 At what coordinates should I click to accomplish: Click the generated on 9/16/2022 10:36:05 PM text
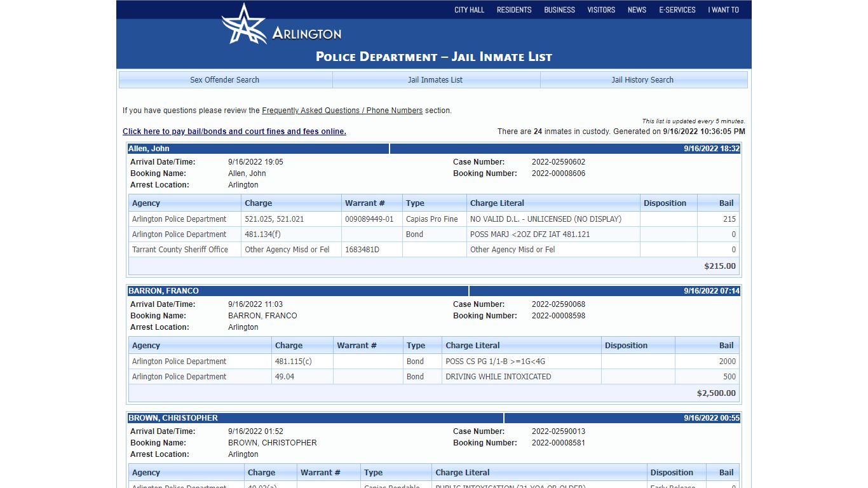click(x=679, y=132)
